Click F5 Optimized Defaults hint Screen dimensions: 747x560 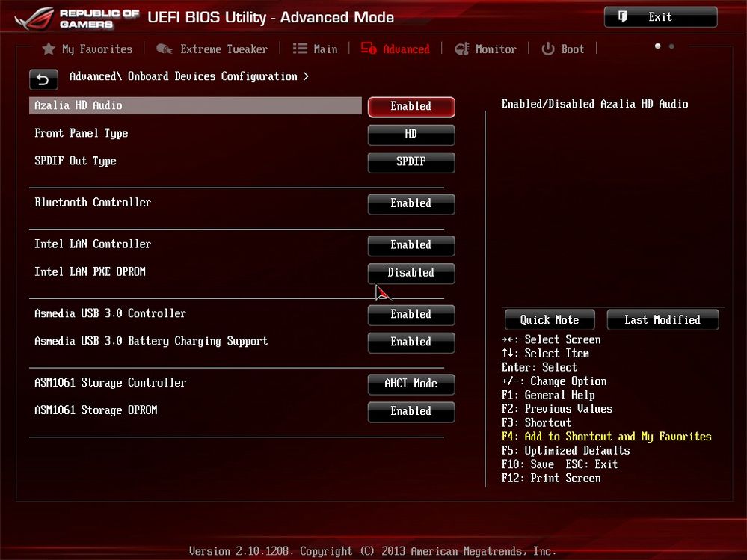click(x=565, y=451)
